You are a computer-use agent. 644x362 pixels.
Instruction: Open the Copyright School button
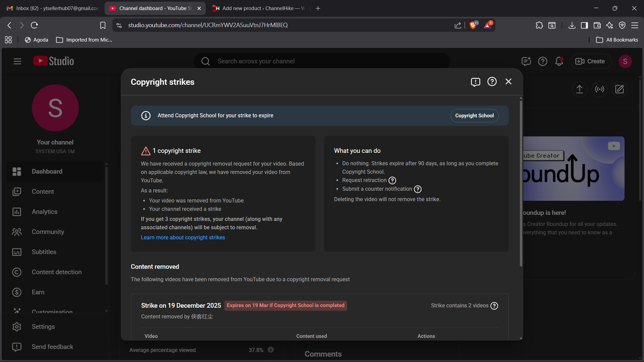pos(474,115)
